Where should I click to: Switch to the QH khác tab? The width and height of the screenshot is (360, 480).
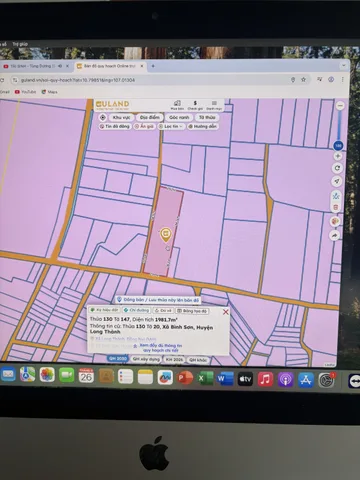coord(198,360)
